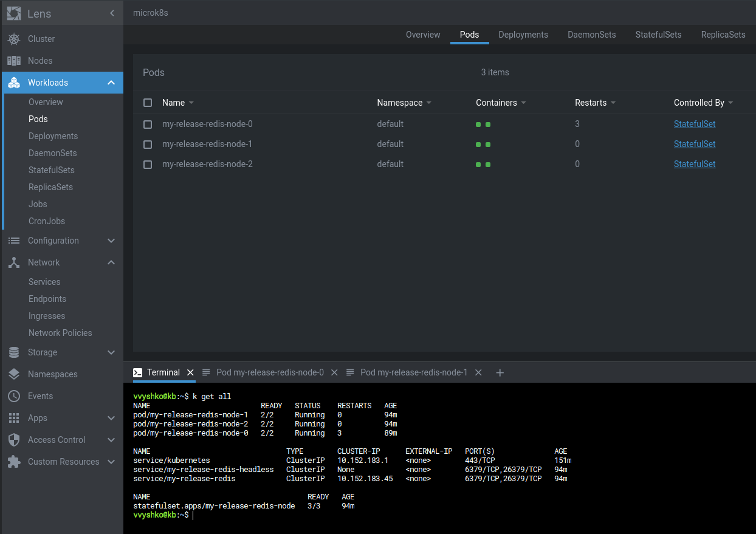The height and width of the screenshot is (534, 756).
Task: Click the node-1 pod tab document icon
Action: point(350,372)
